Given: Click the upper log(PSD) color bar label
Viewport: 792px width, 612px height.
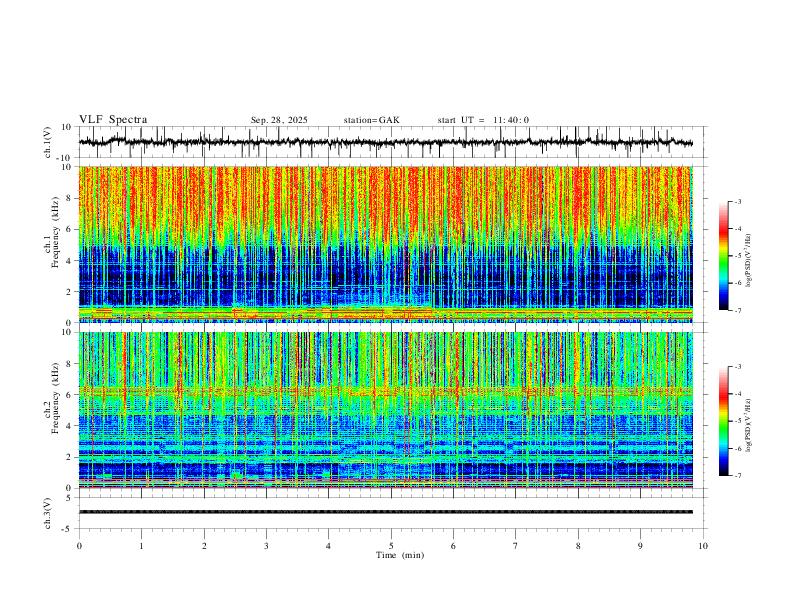Looking at the screenshot, I should (748, 261).
